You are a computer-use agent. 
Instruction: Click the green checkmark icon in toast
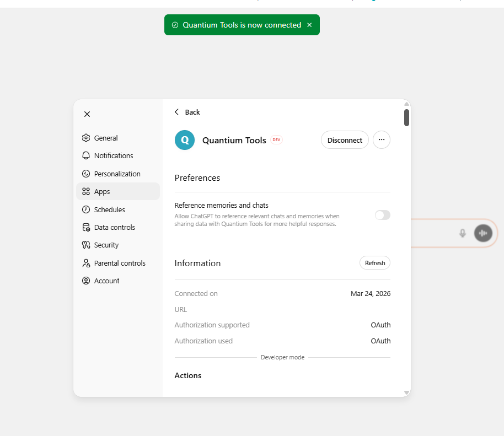point(175,25)
